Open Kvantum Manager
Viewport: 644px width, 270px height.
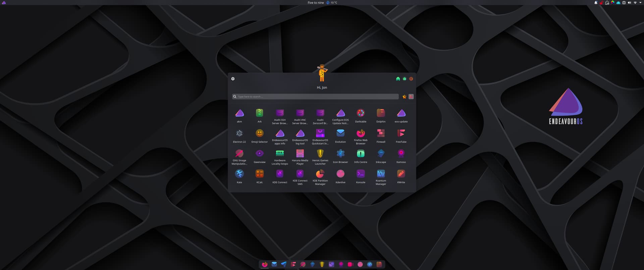(x=381, y=177)
